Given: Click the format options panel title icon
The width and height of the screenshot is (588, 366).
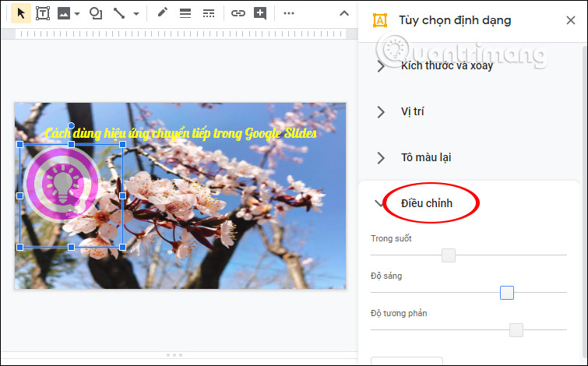Looking at the screenshot, I should click(x=380, y=20).
